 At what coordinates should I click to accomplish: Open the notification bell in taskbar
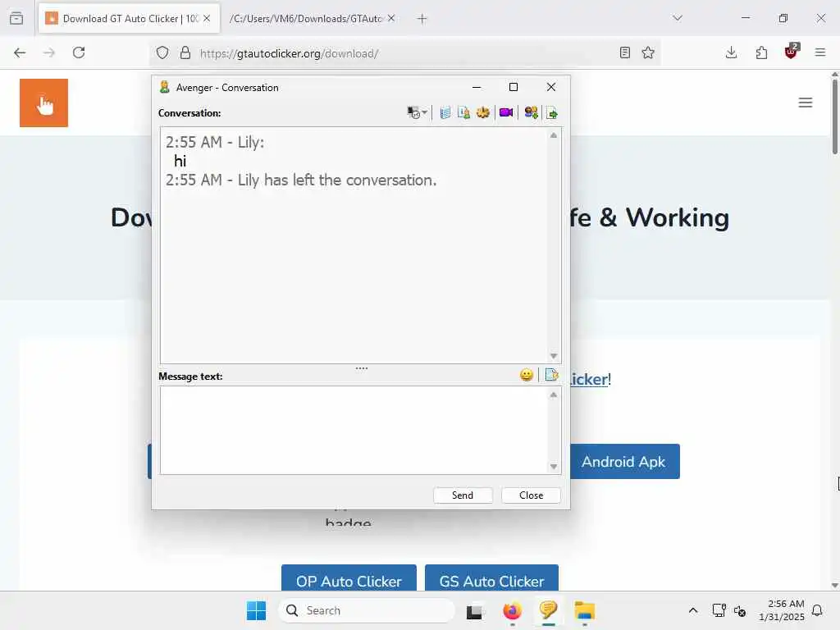coord(817,610)
